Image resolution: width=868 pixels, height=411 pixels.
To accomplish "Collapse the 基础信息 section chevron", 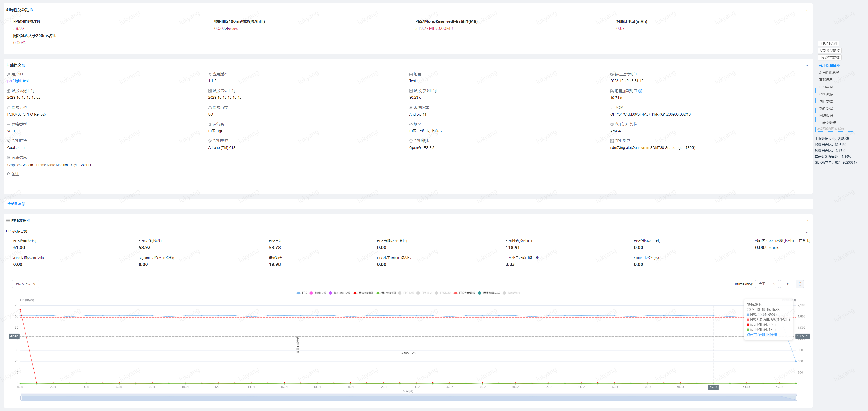I will [x=807, y=66].
